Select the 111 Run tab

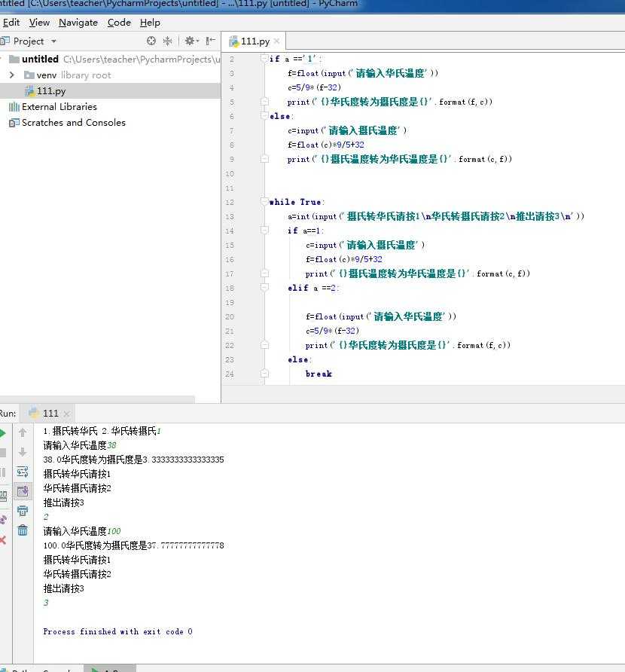pyautogui.click(x=46, y=413)
